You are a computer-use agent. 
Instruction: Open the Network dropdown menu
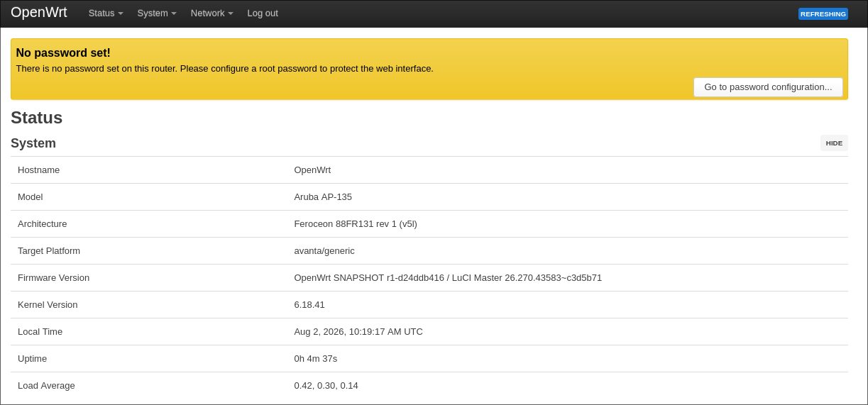coord(211,13)
